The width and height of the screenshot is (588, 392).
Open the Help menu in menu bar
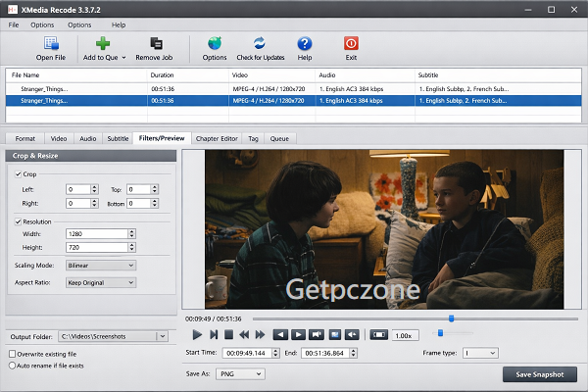click(119, 24)
